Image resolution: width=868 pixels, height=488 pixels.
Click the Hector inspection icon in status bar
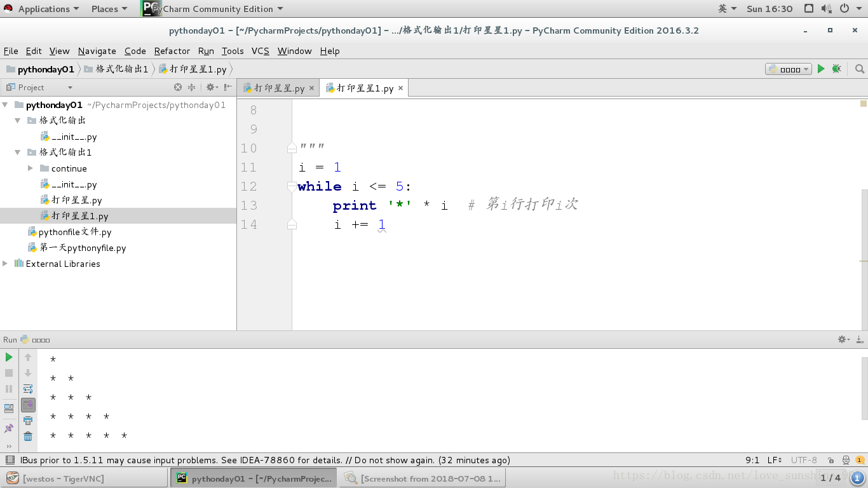tap(846, 460)
